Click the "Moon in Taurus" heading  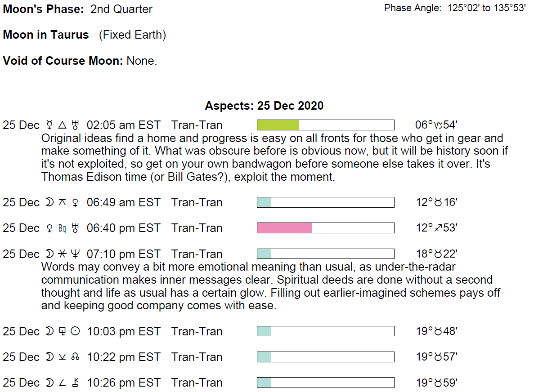(46, 35)
